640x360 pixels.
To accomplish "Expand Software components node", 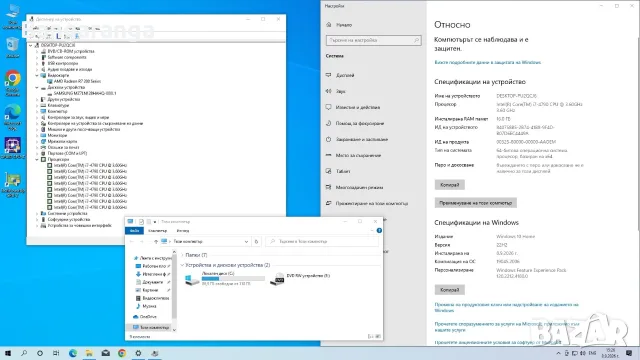I will coord(37,58).
